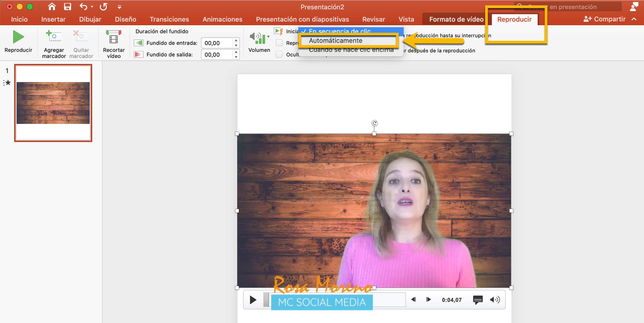
Task: Toggle the Repr checkbox in ribbon
Action: (x=279, y=43)
